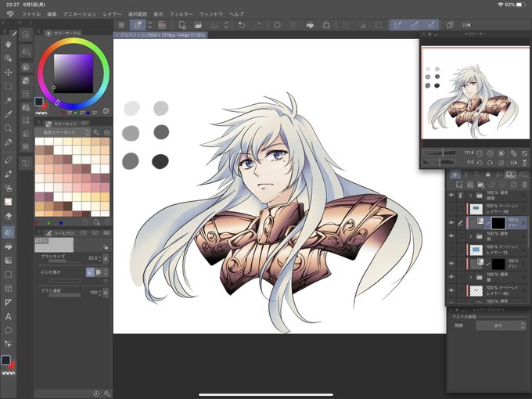532x399 pixels.
Task: Select the Pen tool
Action: tap(8, 142)
